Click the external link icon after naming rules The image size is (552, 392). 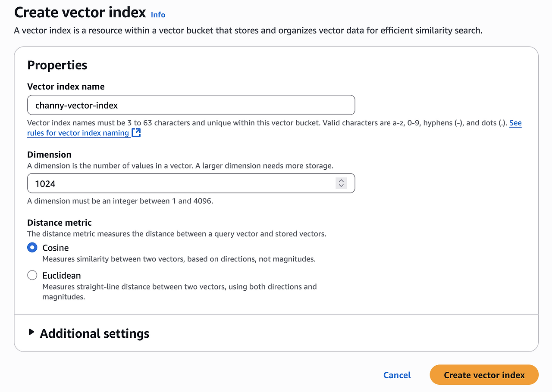point(136,133)
